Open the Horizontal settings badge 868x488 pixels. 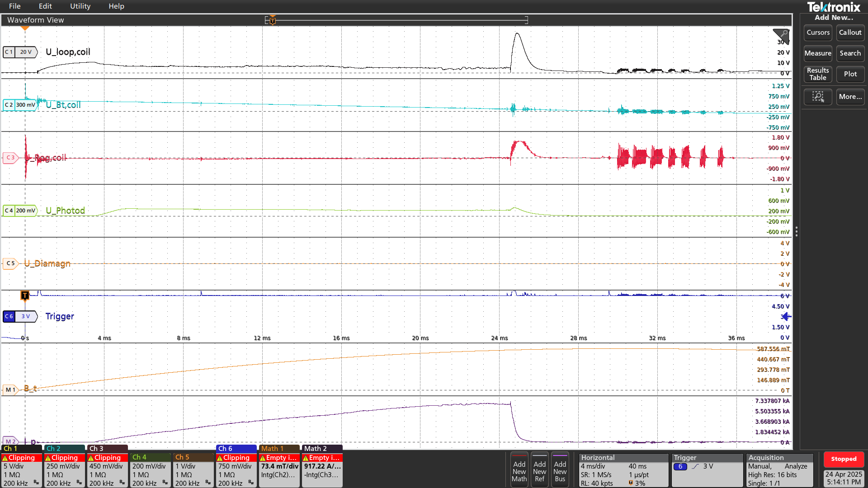pyautogui.click(x=623, y=470)
